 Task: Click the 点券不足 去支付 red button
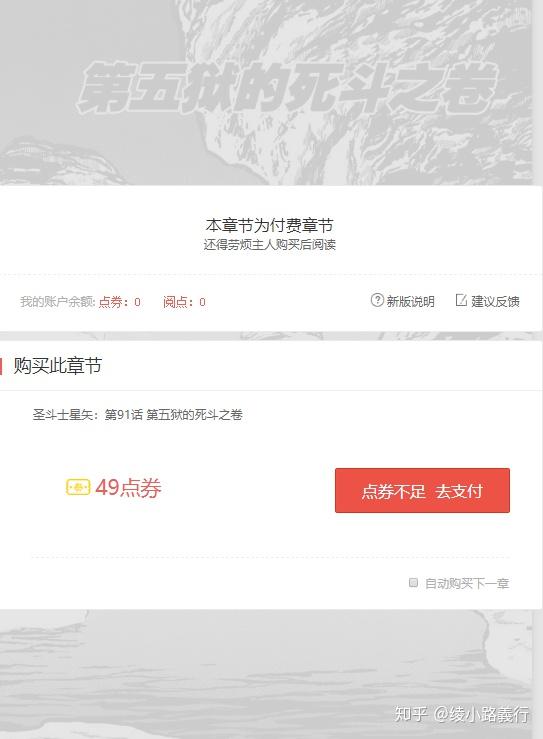click(422, 490)
